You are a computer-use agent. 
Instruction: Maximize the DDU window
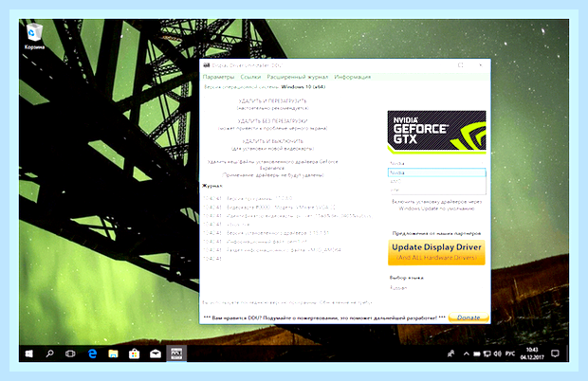[461, 65]
